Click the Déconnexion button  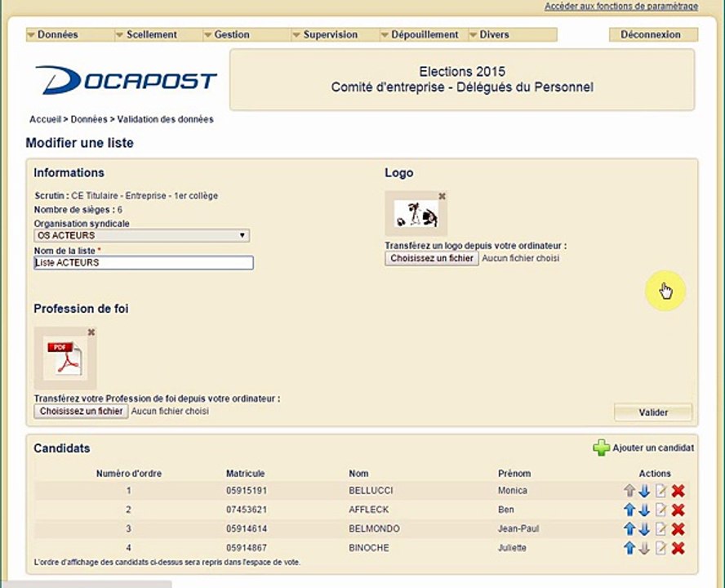click(x=653, y=34)
